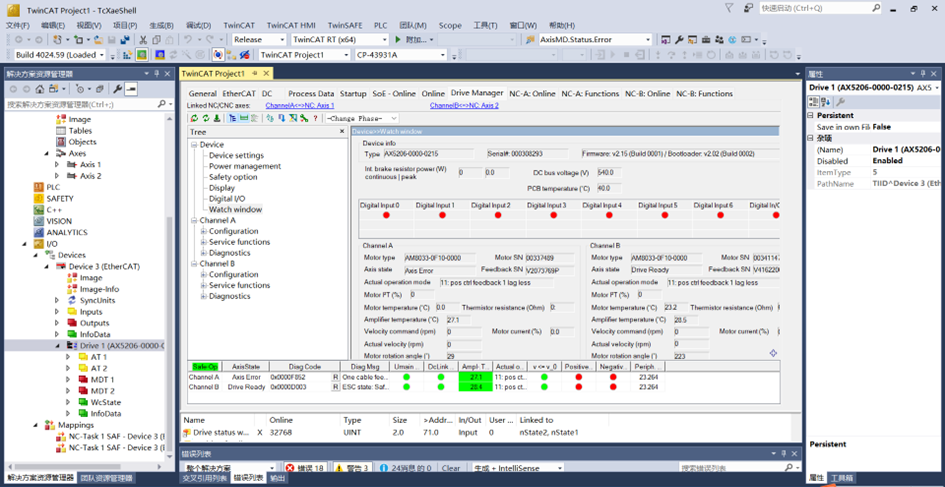Click Collapse All icon in solution explorer

pos(99,89)
